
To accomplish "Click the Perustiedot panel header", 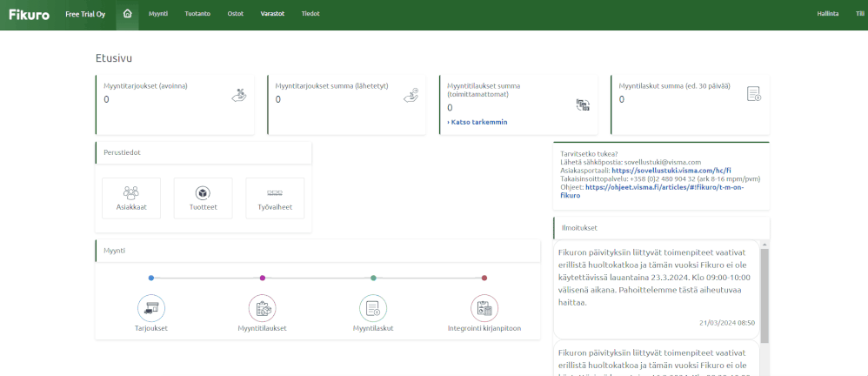I will pyautogui.click(x=204, y=152).
